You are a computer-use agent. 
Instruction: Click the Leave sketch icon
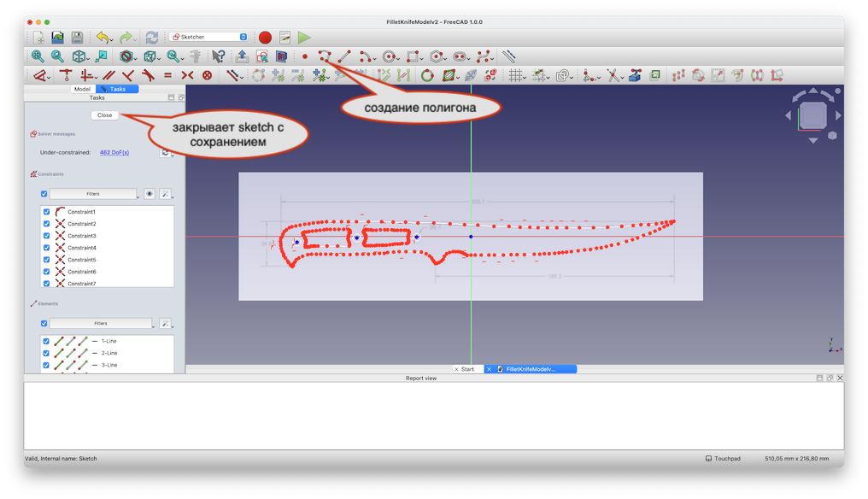pos(241,56)
